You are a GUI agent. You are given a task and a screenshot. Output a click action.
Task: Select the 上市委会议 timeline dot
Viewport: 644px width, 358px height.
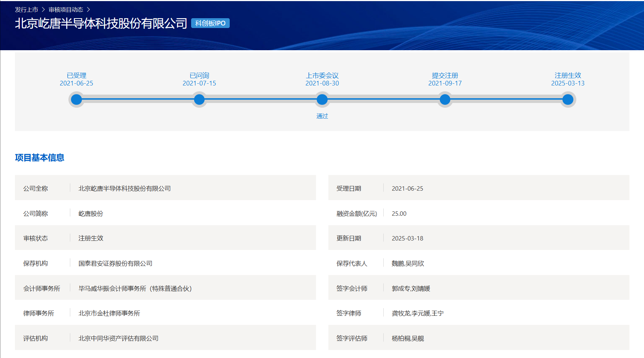click(322, 99)
